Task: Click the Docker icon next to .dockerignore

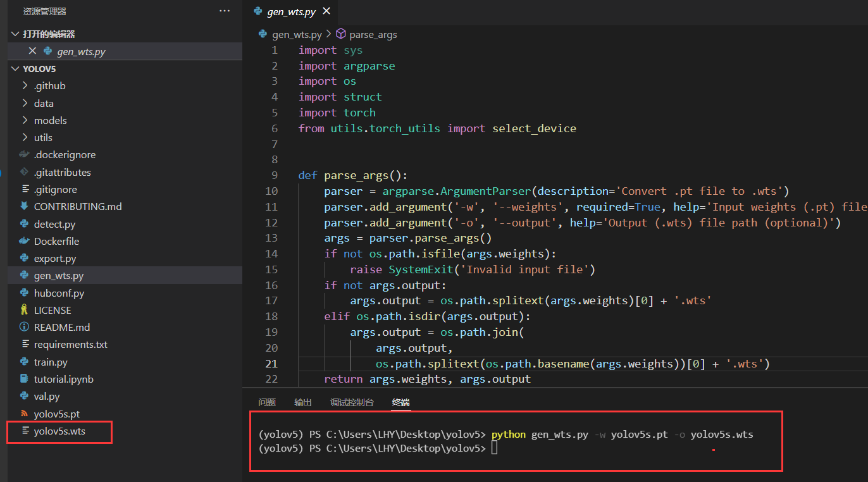Action: (x=23, y=154)
